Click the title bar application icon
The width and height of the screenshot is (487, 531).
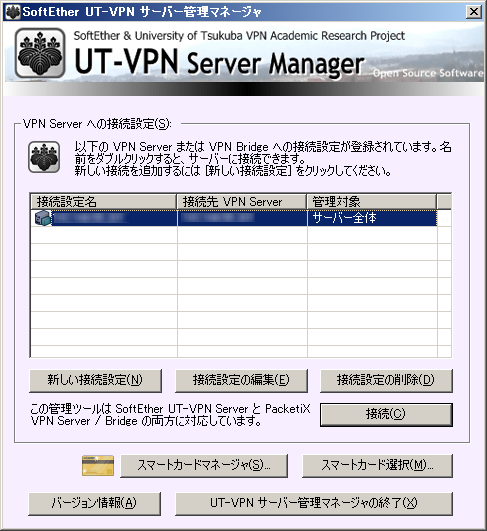(x=13, y=12)
